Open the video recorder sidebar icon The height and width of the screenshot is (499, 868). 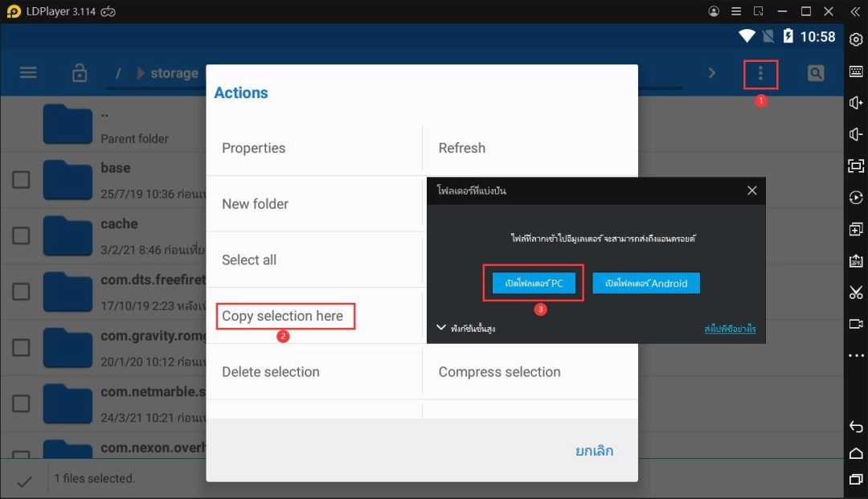coord(856,324)
